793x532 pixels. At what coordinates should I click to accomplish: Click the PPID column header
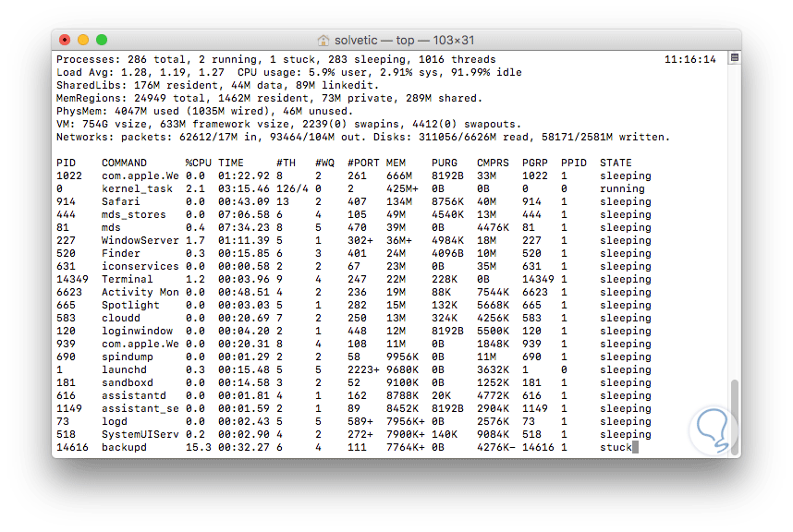coord(574,163)
